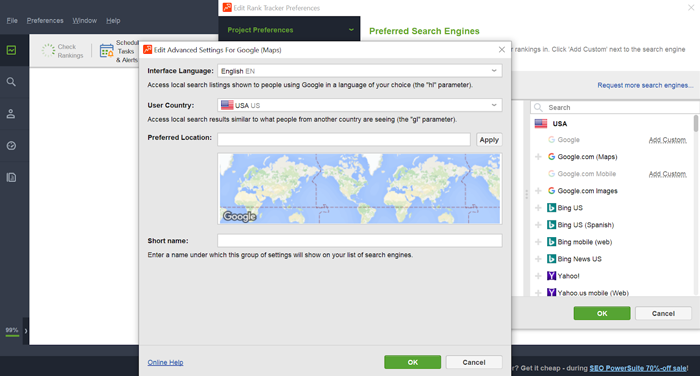Click Add Custom next to Google.com Mobile
The height and width of the screenshot is (376, 700).
tap(667, 174)
